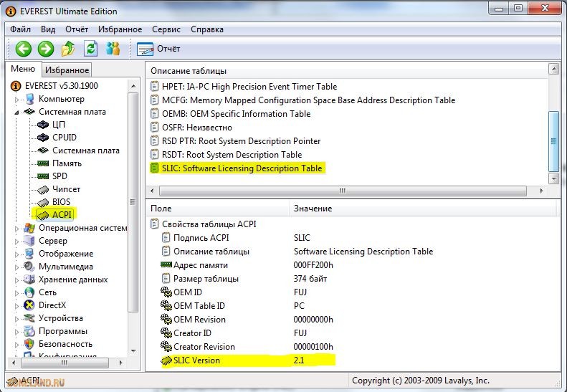Switch to the Меню tab
This screenshot has height=392, width=567.
(23, 69)
